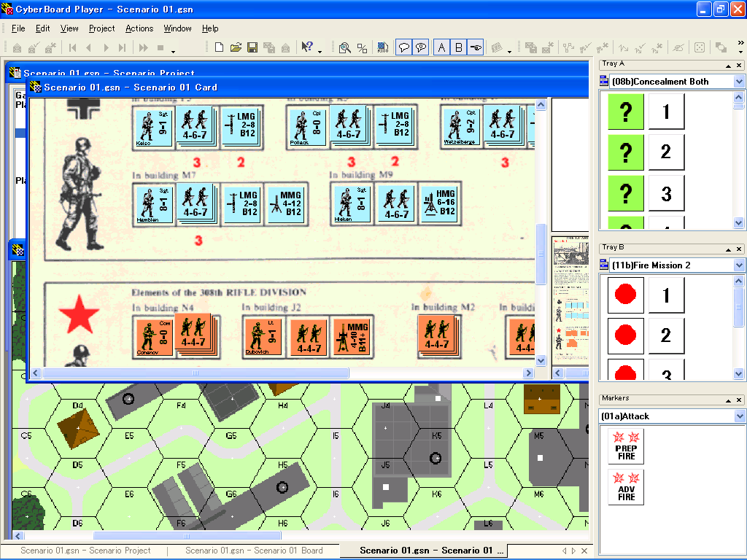Viewport: 747px width, 560px height.
Task: Select the number 2 counter in Tray A
Action: tap(667, 152)
